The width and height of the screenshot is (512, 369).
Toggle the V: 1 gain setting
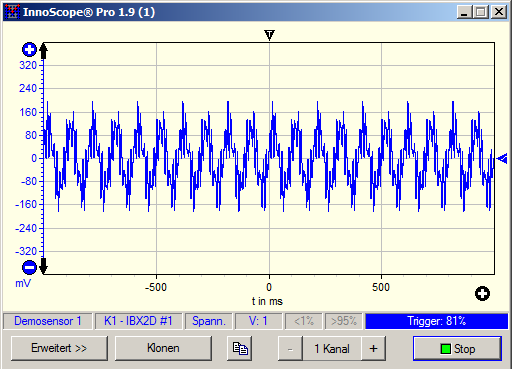click(x=258, y=321)
